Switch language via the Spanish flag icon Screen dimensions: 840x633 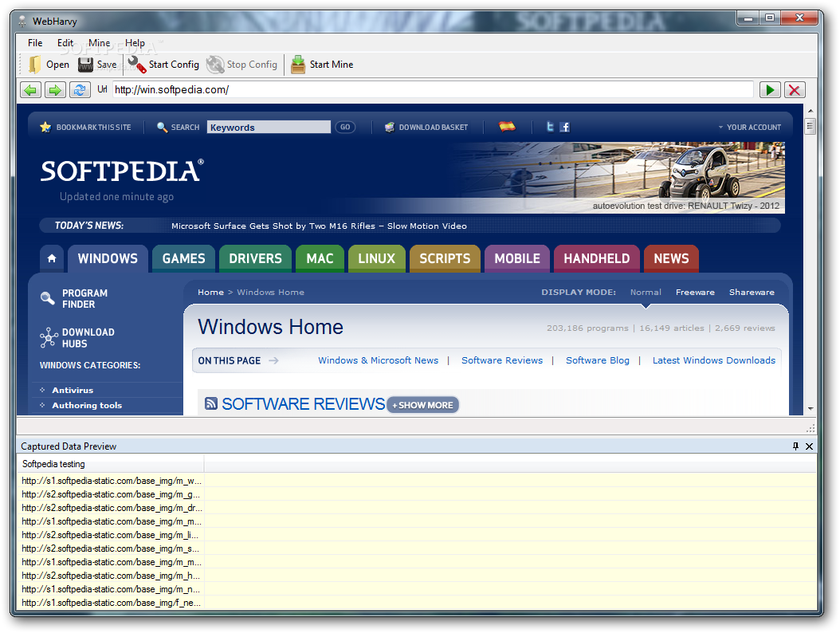(x=507, y=127)
